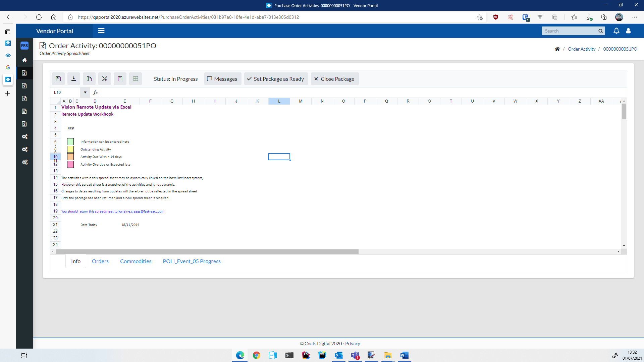Screen dimensions: 644x362
Task: Select the POLI_Event_05 Progress tab
Action: point(192,261)
